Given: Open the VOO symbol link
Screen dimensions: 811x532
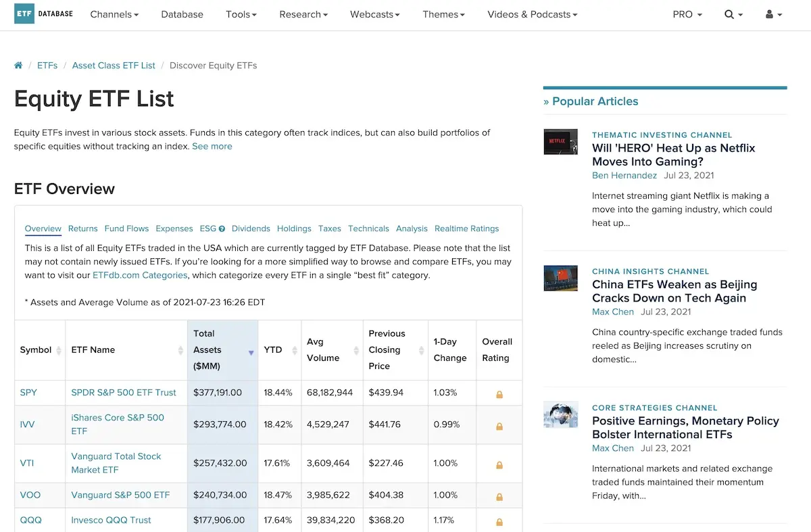Looking at the screenshot, I should (30, 495).
